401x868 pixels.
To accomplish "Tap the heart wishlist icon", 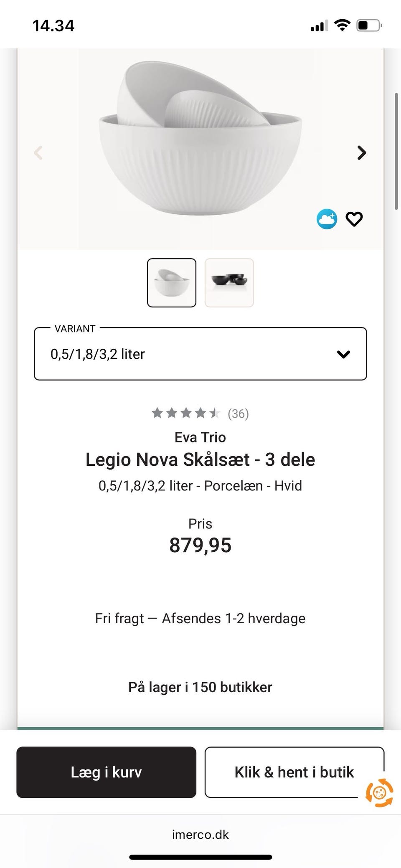I will [354, 219].
